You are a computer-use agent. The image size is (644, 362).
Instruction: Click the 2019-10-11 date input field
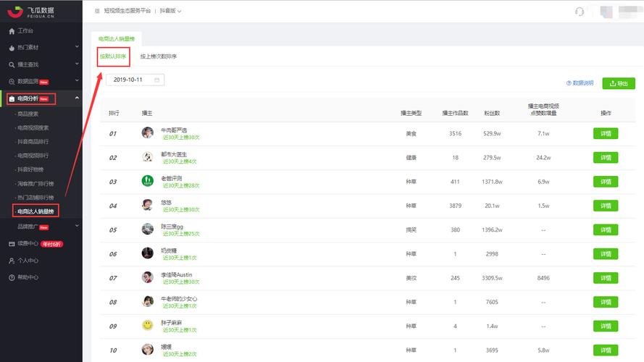[x=130, y=80]
